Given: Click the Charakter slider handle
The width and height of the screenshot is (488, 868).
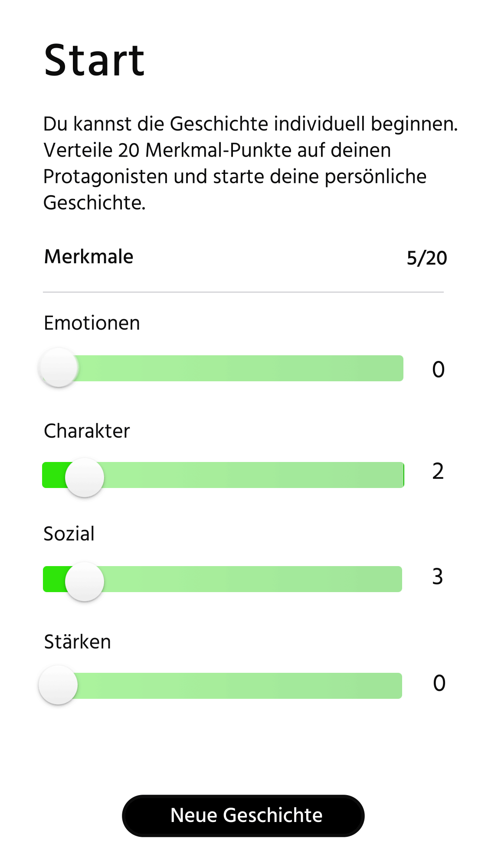Looking at the screenshot, I should tap(85, 477).
